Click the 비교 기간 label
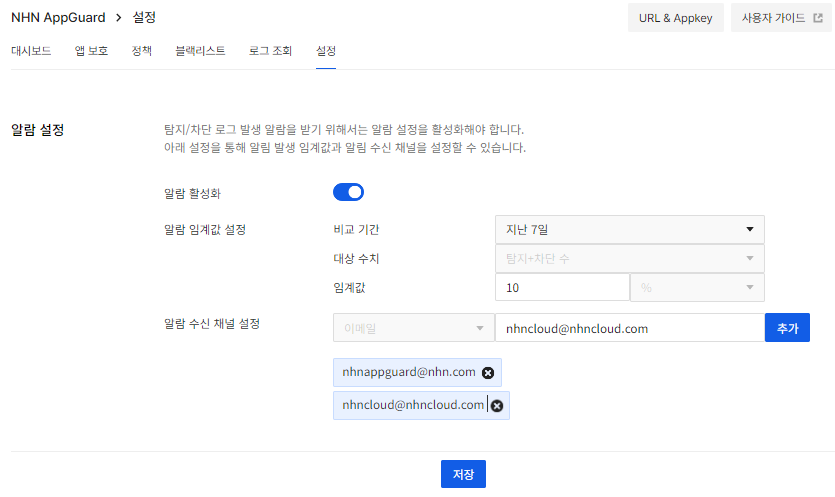The height and width of the screenshot is (497, 835). [x=356, y=230]
